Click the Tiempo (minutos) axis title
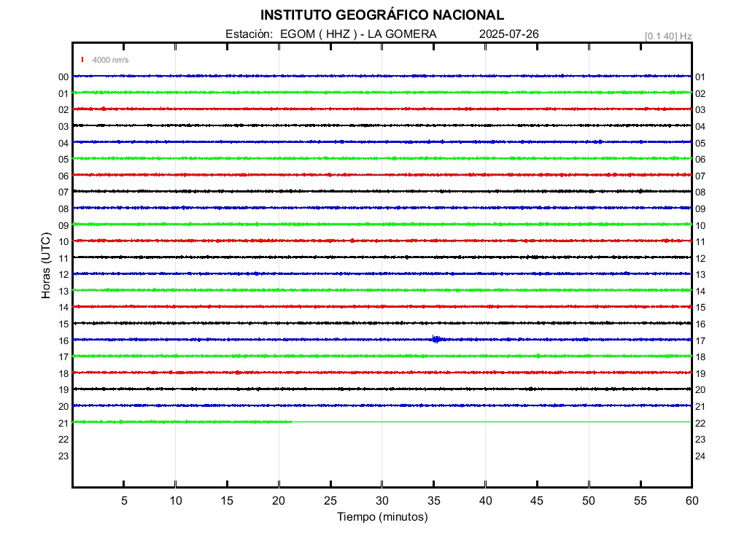This screenshot has height=560, width=747. coord(382,517)
